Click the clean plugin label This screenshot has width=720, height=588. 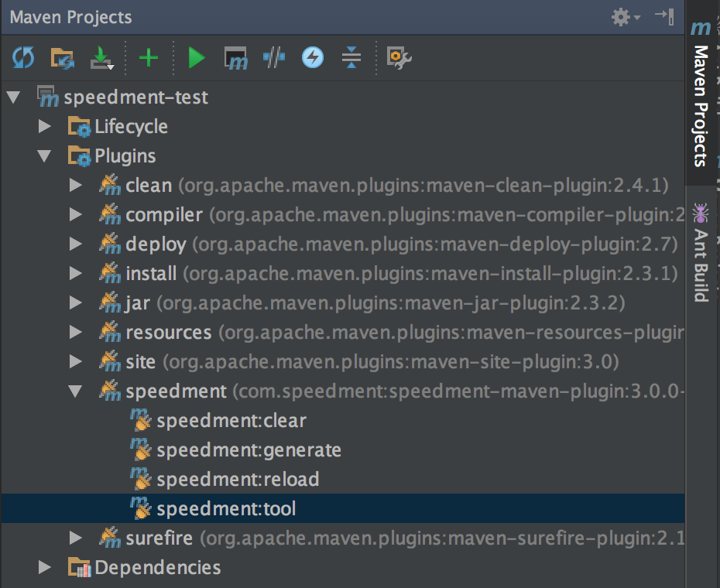[149, 186]
